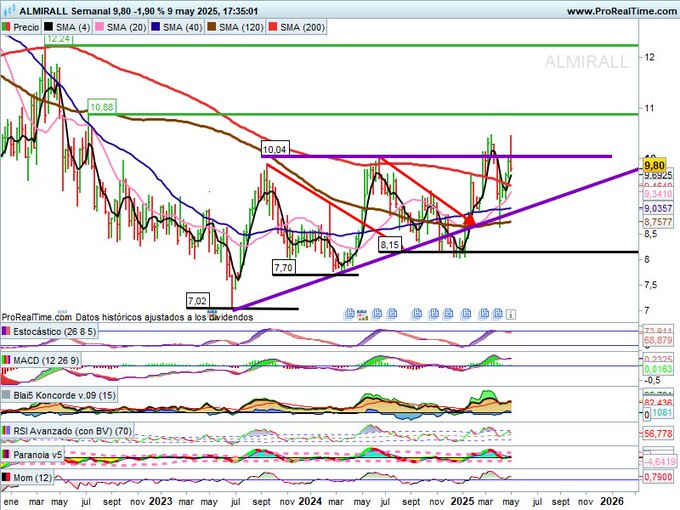Click the Paranoia v5 indicator icon
Image resolution: width=680 pixels, height=510 pixels.
tap(6, 454)
